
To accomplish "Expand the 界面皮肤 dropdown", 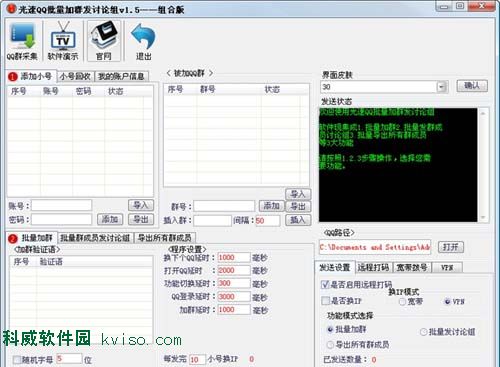I will 441,87.
